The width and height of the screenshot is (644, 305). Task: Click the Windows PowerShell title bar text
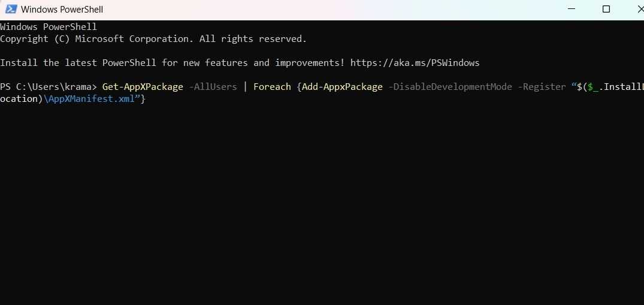pyautogui.click(x=62, y=10)
